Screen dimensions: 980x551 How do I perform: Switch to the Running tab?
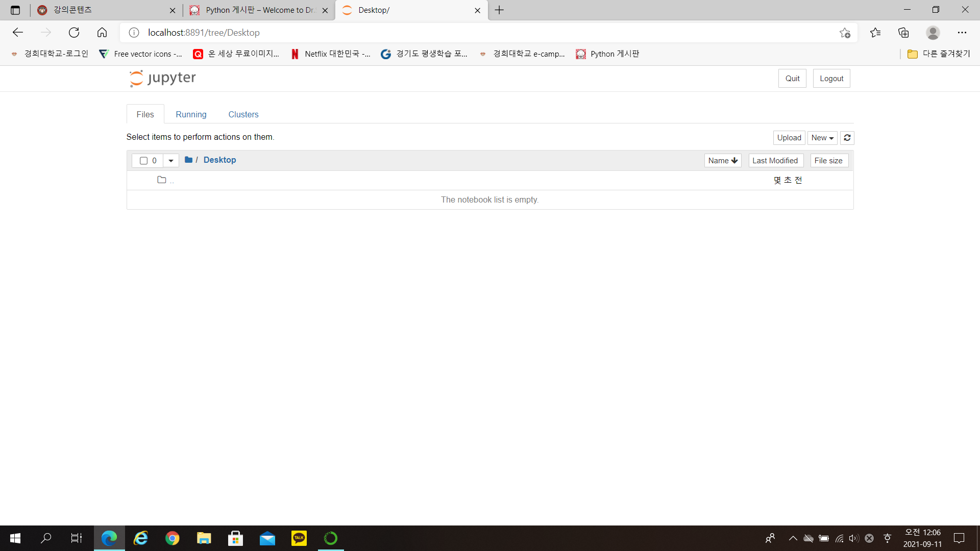191,114
